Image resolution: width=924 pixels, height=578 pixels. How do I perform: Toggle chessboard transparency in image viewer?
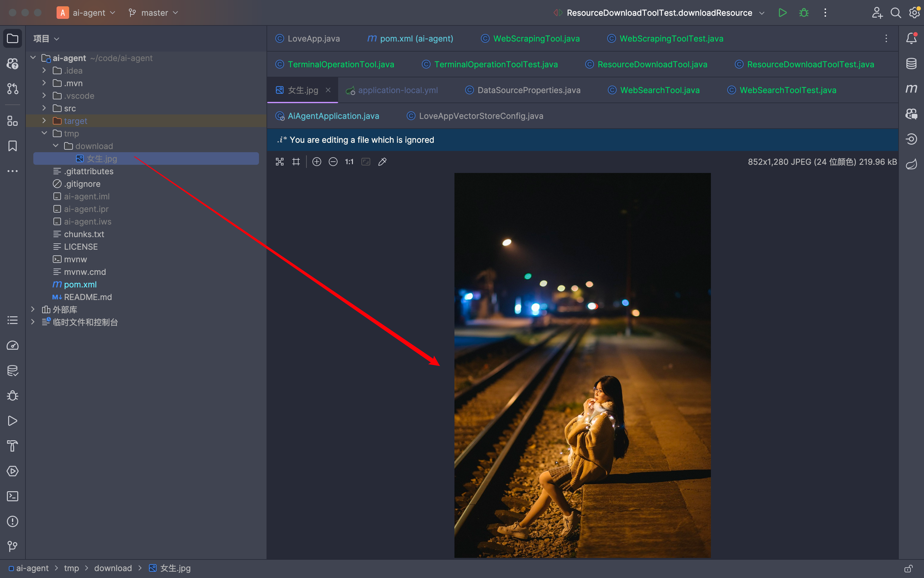coord(280,162)
